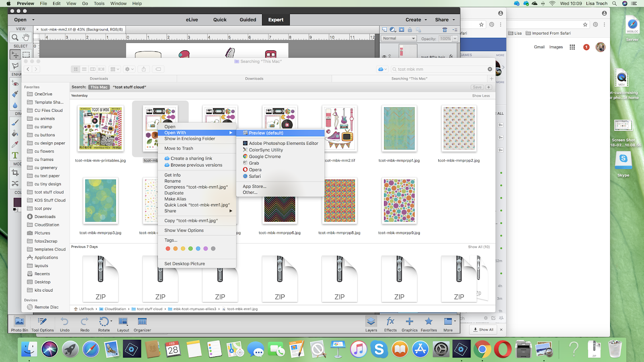
Task: Switch to the Expert mode tab
Action: [276, 20]
